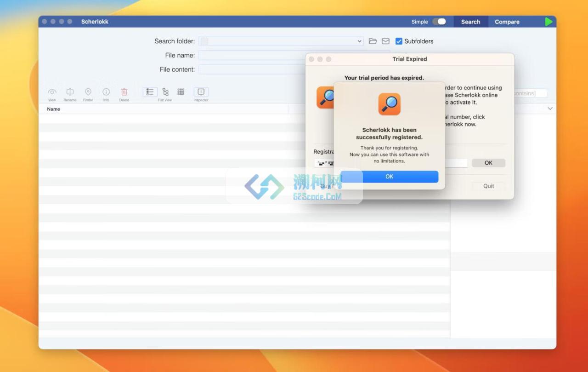Click the Scherlokk icon in success dialog
The width and height of the screenshot is (588, 372).
pos(390,104)
